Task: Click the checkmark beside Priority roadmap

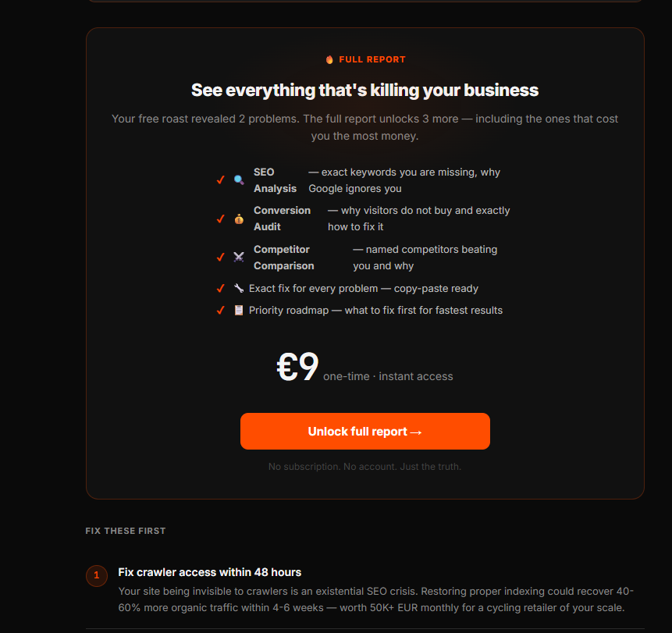Action: [221, 311]
